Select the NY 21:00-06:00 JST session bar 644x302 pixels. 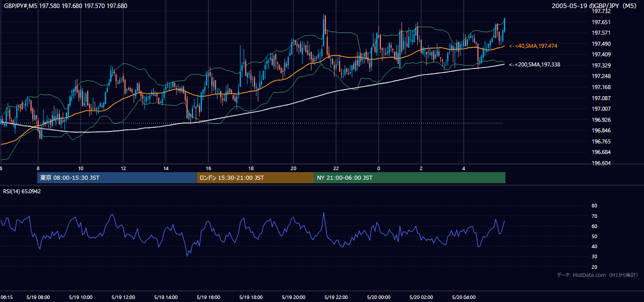click(410, 178)
